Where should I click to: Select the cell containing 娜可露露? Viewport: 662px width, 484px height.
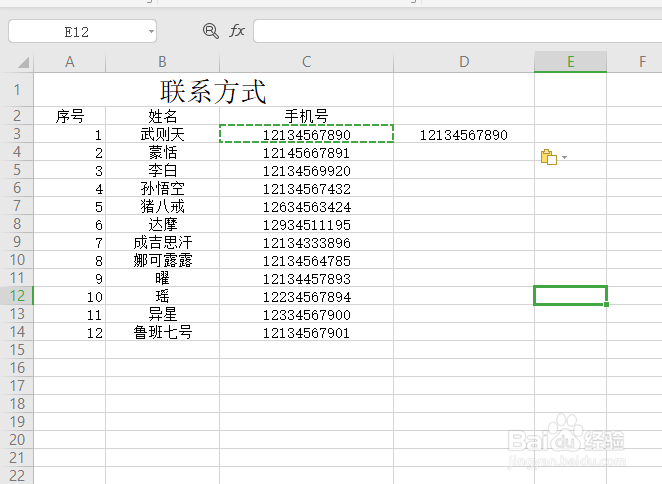163,260
